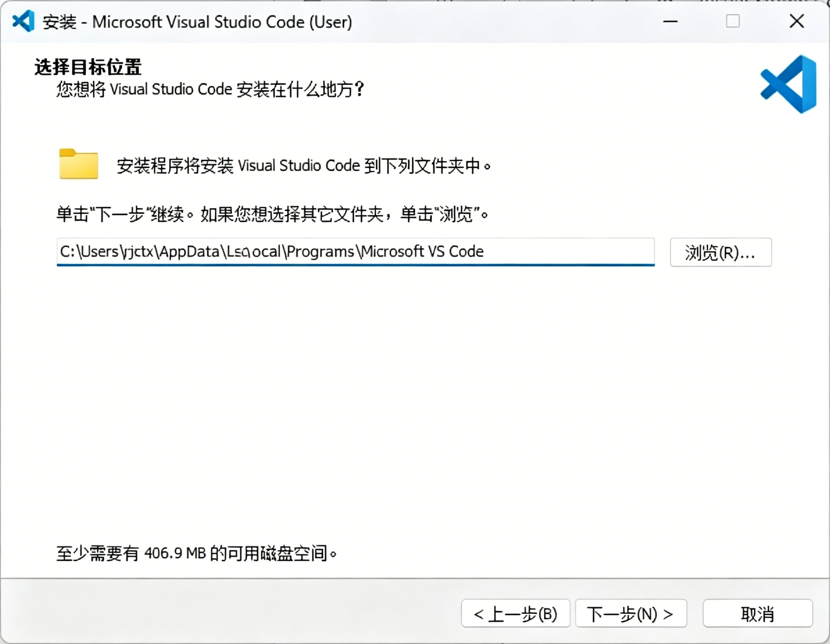Viewport: 830px width, 644px height.
Task: Click 'Programs' segment in the install path
Action: tap(320, 252)
